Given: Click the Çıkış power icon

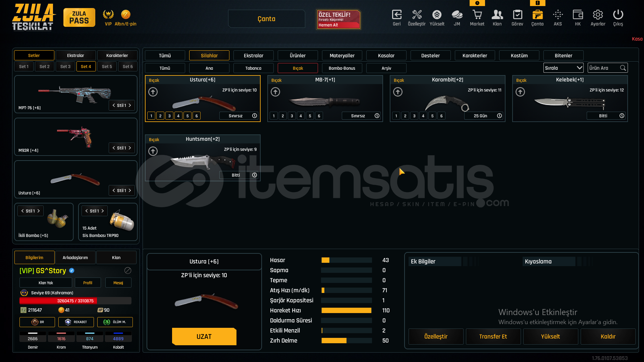Looking at the screenshot, I should click(618, 15).
